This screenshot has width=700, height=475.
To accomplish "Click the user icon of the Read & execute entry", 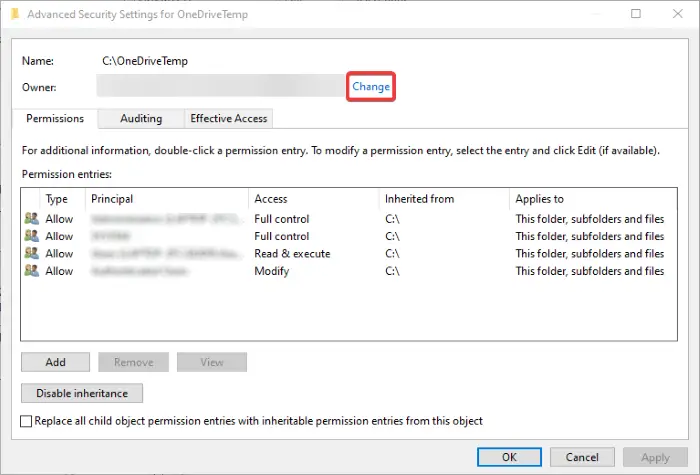I will click(31, 253).
